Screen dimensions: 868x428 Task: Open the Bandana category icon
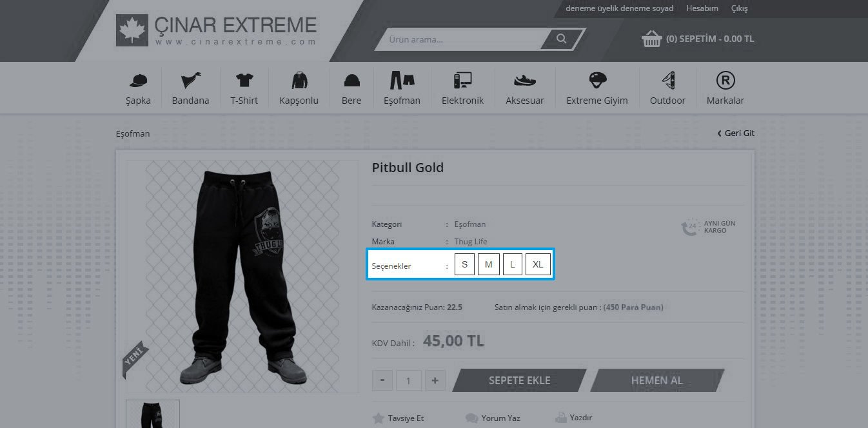(191, 81)
